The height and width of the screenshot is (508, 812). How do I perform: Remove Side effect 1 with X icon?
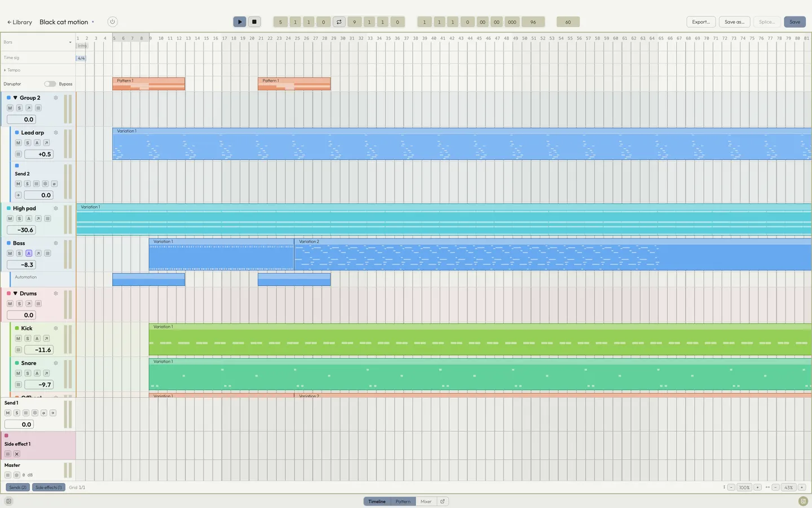coord(17,454)
